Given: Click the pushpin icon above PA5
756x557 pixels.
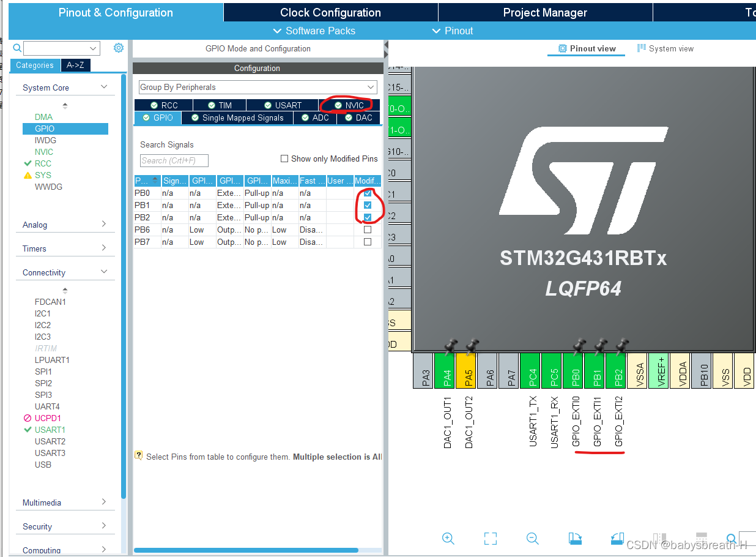Looking at the screenshot, I should (471, 346).
